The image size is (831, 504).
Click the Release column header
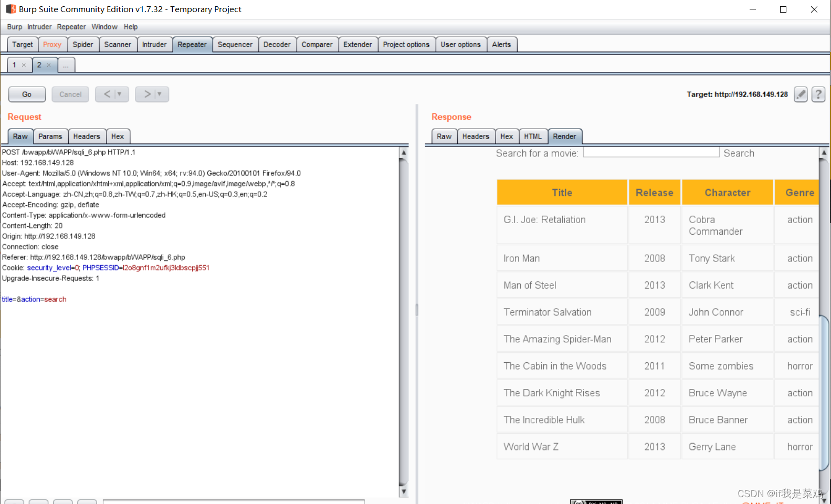pyautogui.click(x=655, y=192)
